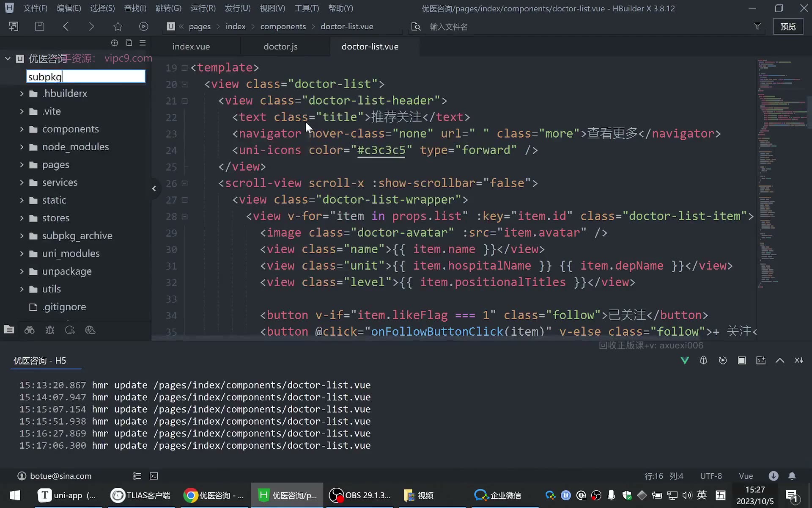The width and height of the screenshot is (812, 508).
Task: Click the new file icon in toolbar
Action: click(14, 26)
